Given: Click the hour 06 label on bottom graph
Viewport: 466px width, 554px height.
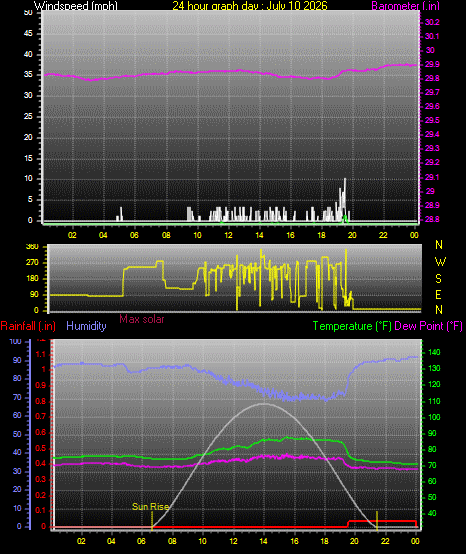Looking at the screenshot, I should pyautogui.click(x=141, y=541).
